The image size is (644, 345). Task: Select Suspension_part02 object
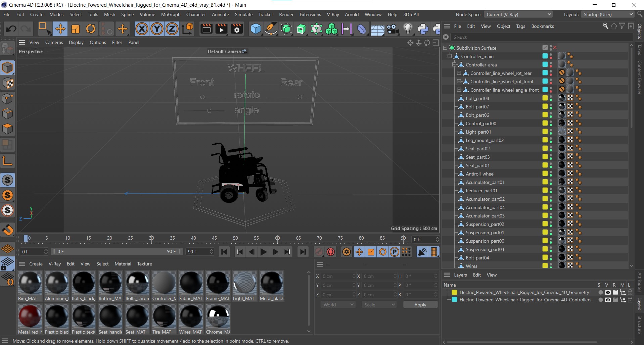tap(485, 224)
